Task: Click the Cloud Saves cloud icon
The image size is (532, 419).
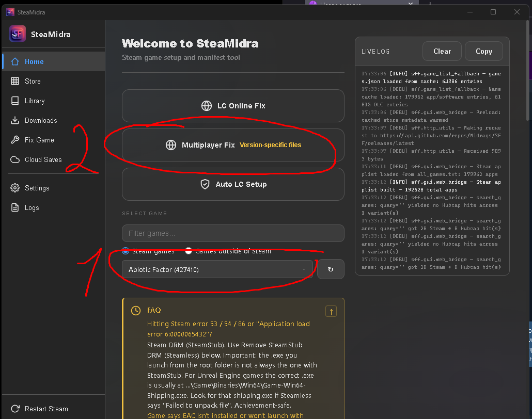Action: pos(15,159)
